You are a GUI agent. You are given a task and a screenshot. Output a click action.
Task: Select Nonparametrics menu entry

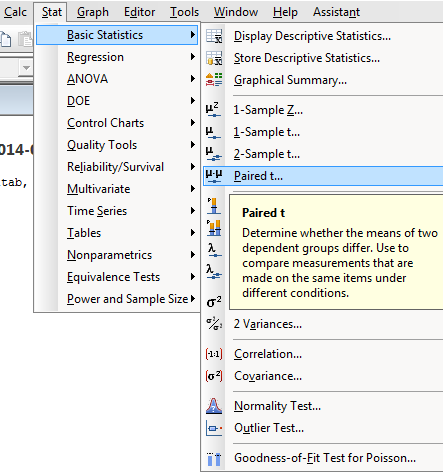(117, 255)
